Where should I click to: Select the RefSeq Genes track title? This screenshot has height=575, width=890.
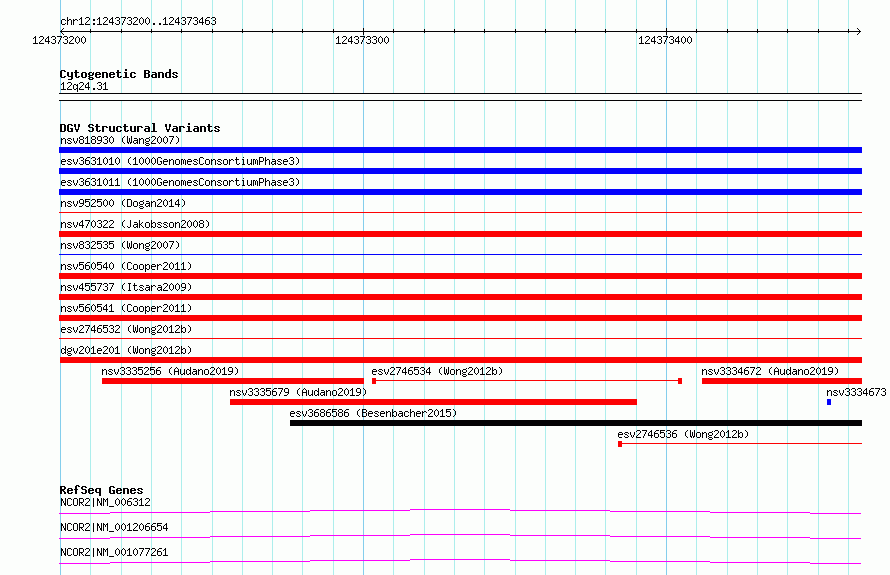coord(101,490)
